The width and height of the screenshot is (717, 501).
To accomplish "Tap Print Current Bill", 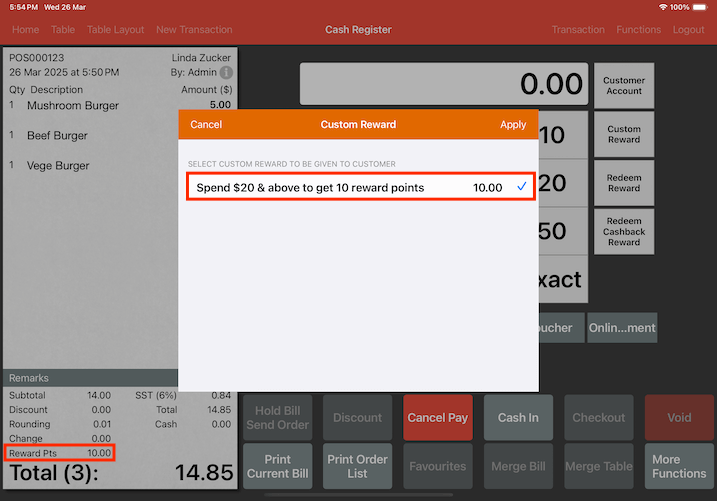I will [x=278, y=466].
